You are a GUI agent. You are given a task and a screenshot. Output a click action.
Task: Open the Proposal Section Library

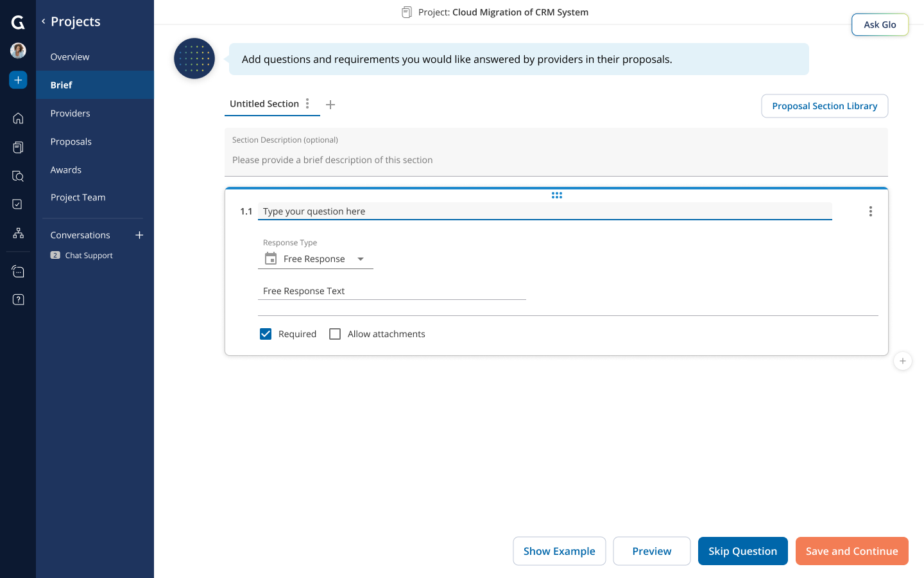(x=825, y=105)
